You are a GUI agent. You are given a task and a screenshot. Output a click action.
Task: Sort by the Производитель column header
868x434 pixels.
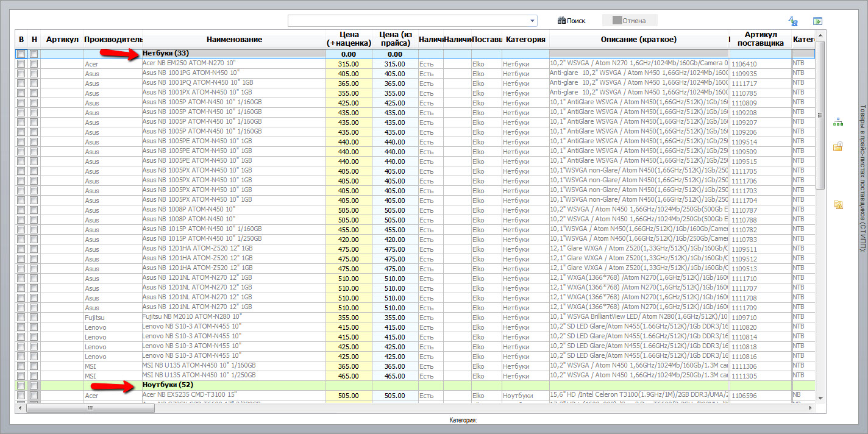tap(113, 40)
